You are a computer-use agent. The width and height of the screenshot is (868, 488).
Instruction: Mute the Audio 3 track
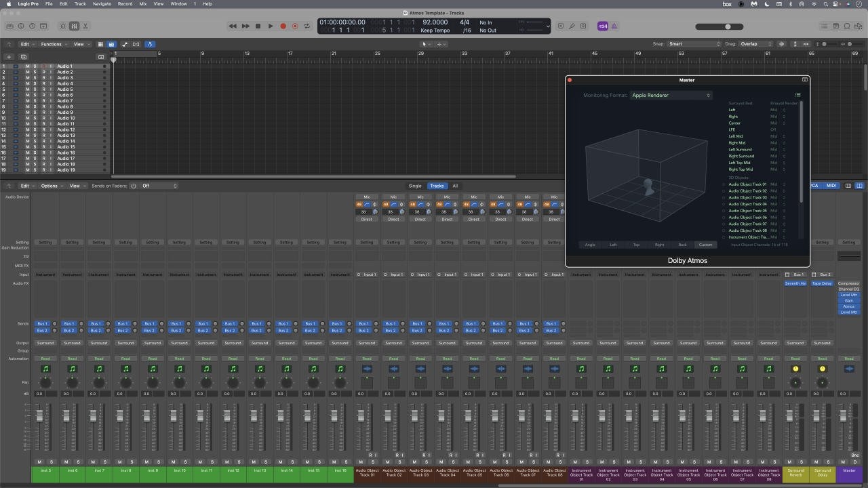[x=28, y=77]
